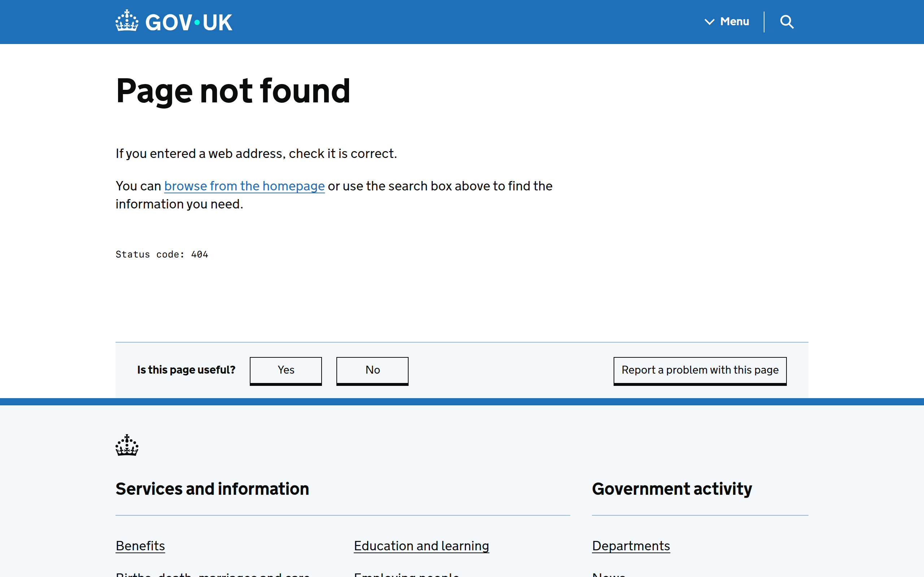Open the search magnifier icon
Screen dimensions: 924x577
click(x=786, y=22)
